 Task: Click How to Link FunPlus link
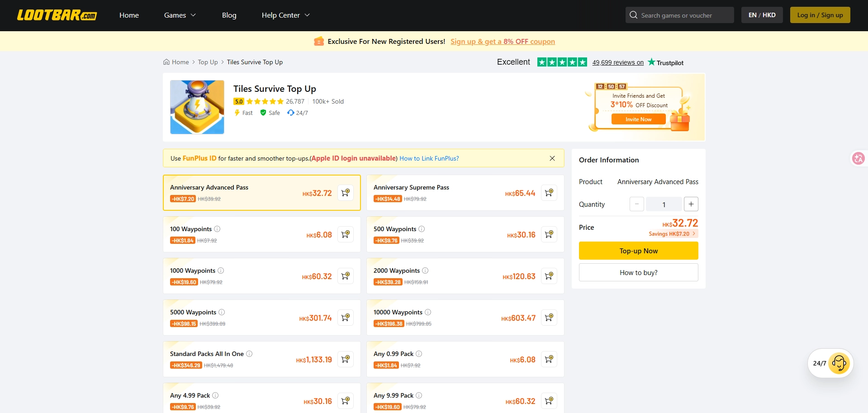429,158
